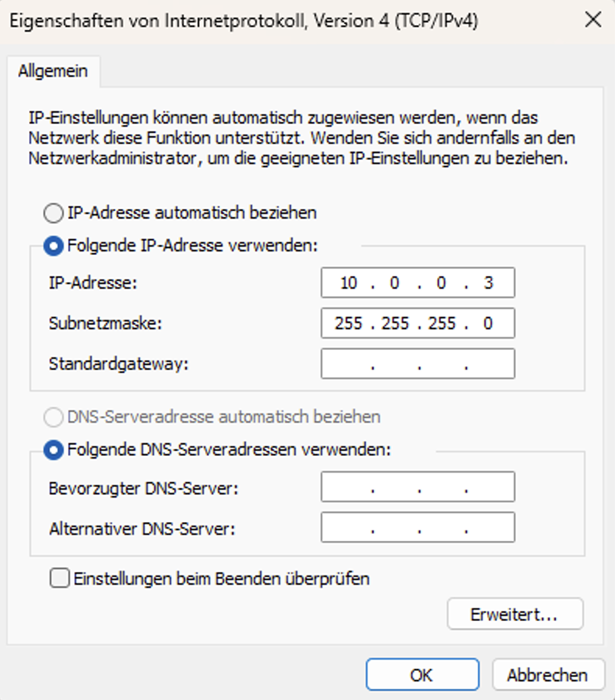615x700 pixels.
Task: Enable "Einstellungen beim Beenden überprüfen"
Action: click(60, 577)
